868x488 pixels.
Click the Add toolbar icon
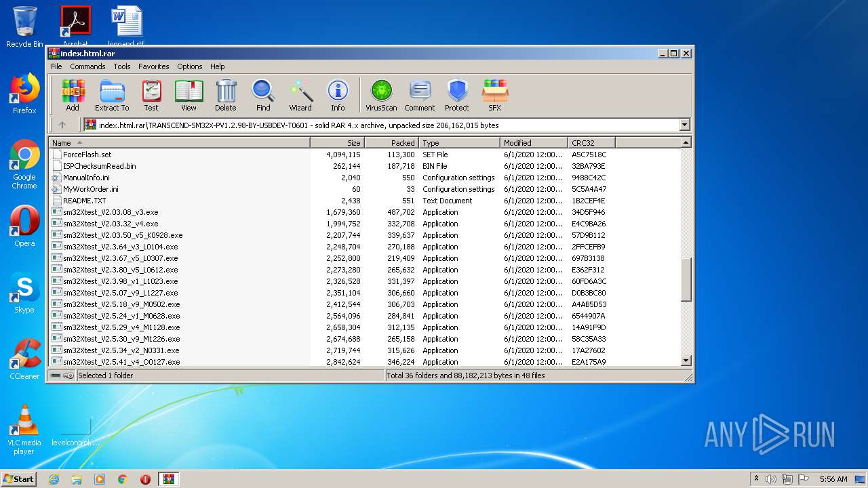(73, 95)
